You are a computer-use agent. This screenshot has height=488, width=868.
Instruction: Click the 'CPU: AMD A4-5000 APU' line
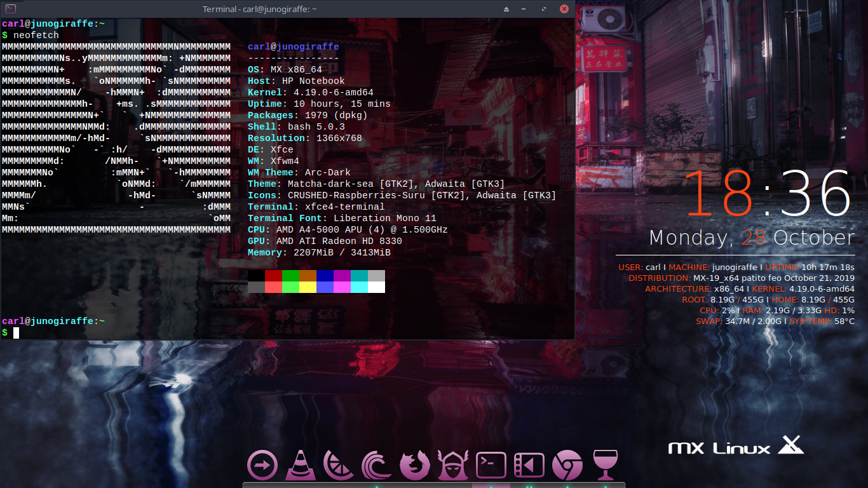click(x=348, y=230)
